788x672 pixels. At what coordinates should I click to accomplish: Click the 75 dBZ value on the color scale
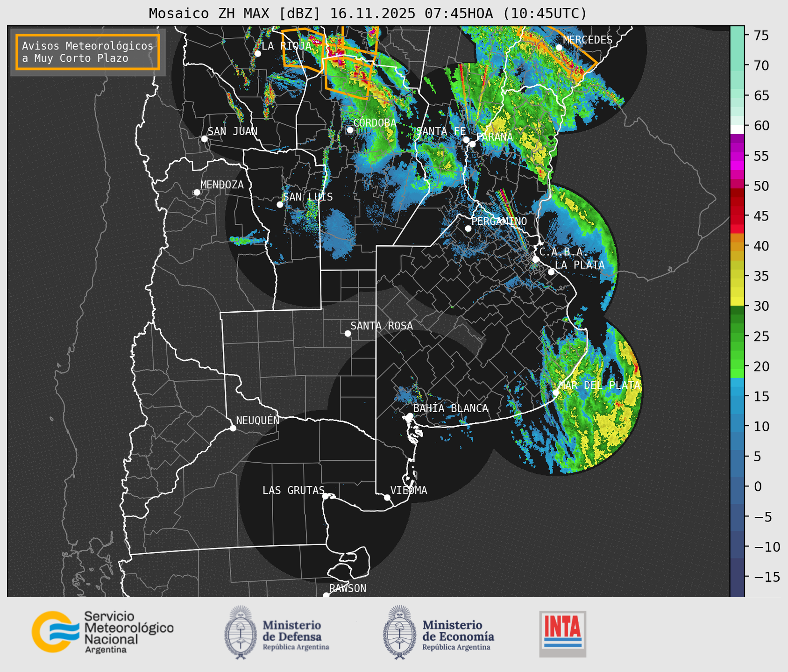(x=761, y=36)
